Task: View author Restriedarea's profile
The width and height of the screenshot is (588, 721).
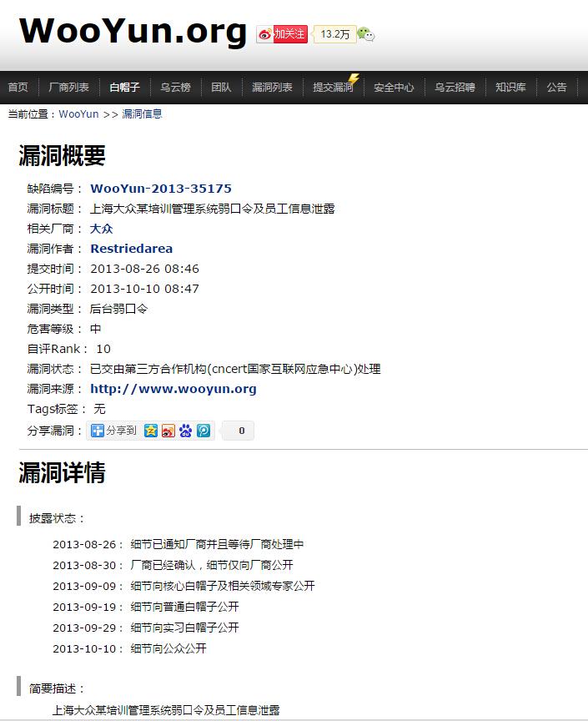Action: click(131, 249)
